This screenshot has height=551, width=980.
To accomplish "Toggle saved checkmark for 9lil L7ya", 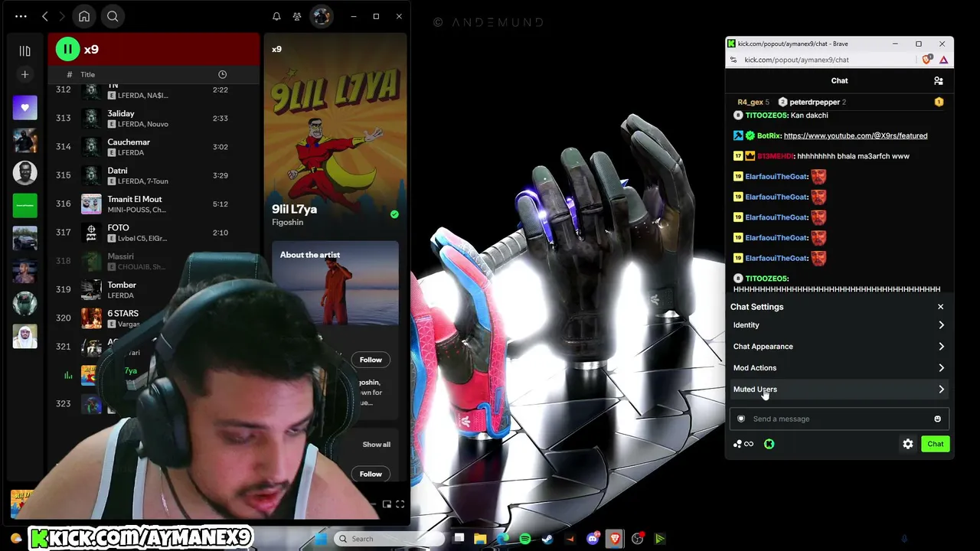I will coord(394,214).
